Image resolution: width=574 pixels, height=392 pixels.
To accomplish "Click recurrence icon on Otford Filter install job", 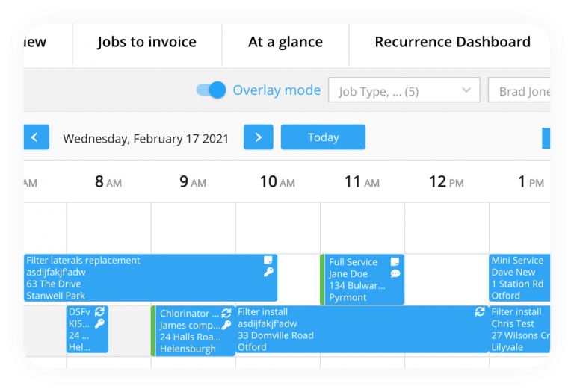I will [480, 312].
